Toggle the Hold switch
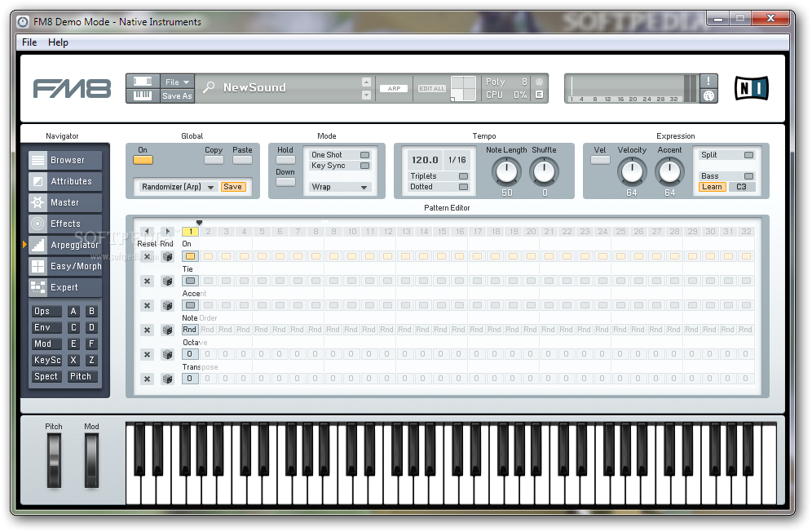 pyautogui.click(x=285, y=160)
